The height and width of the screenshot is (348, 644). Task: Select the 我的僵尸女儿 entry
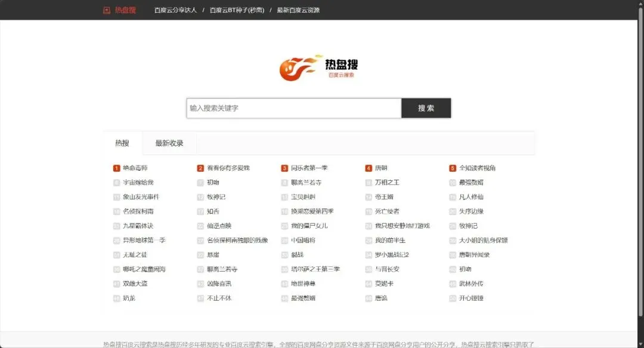pyautogui.click(x=309, y=226)
